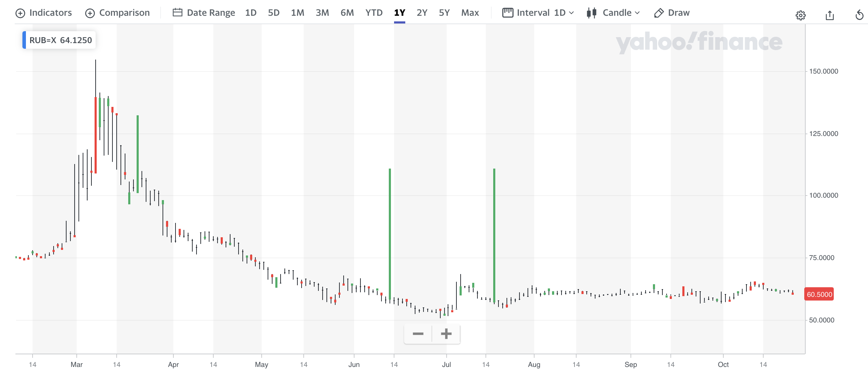Screen dimensions: 868x382
Task: Click the 5D range button
Action: point(274,13)
